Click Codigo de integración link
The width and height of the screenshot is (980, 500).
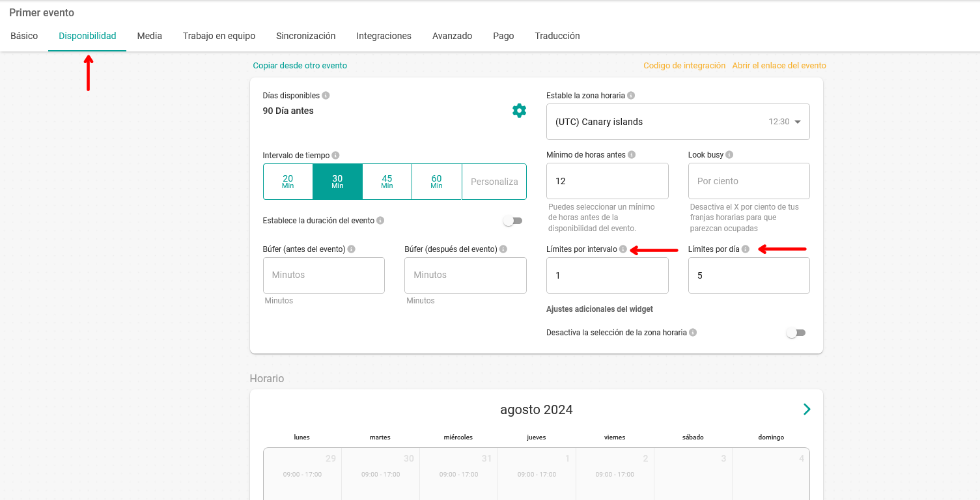point(684,66)
